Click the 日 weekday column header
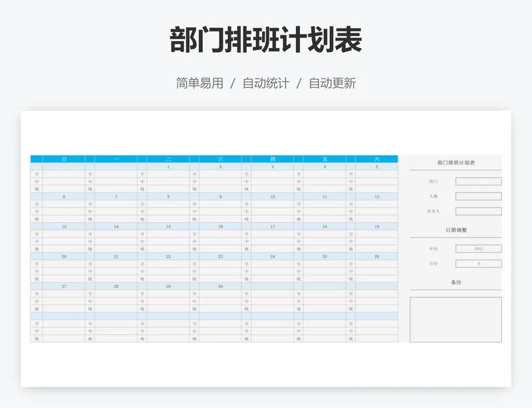The width and height of the screenshot is (532, 408). coord(64,159)
